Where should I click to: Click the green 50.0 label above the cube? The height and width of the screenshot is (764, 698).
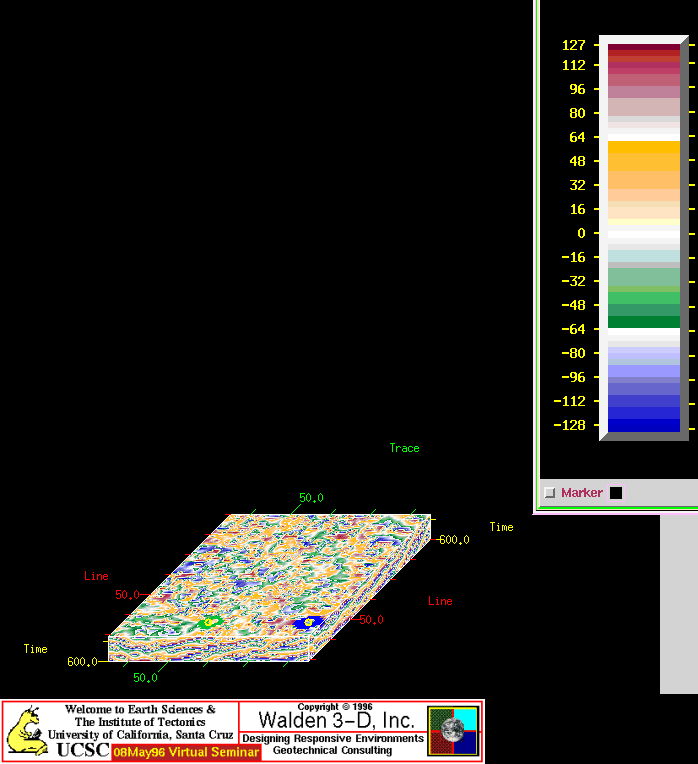coord(311,497)
